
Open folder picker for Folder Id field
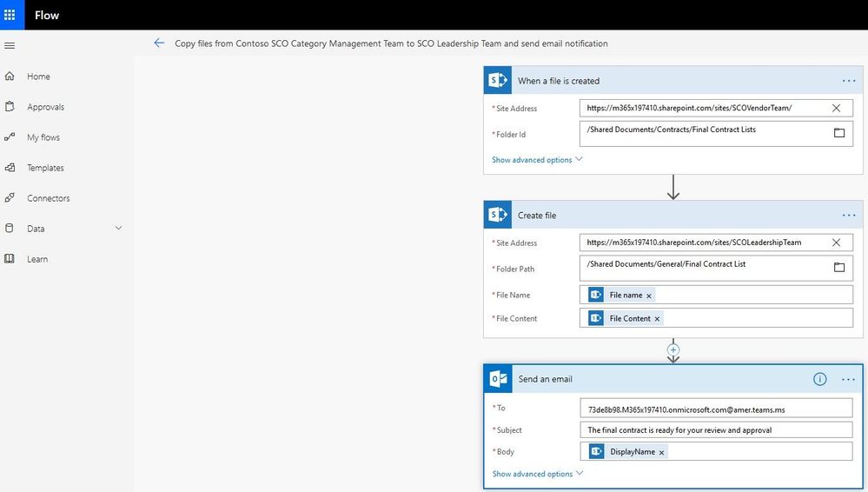[x=839, y=132]
